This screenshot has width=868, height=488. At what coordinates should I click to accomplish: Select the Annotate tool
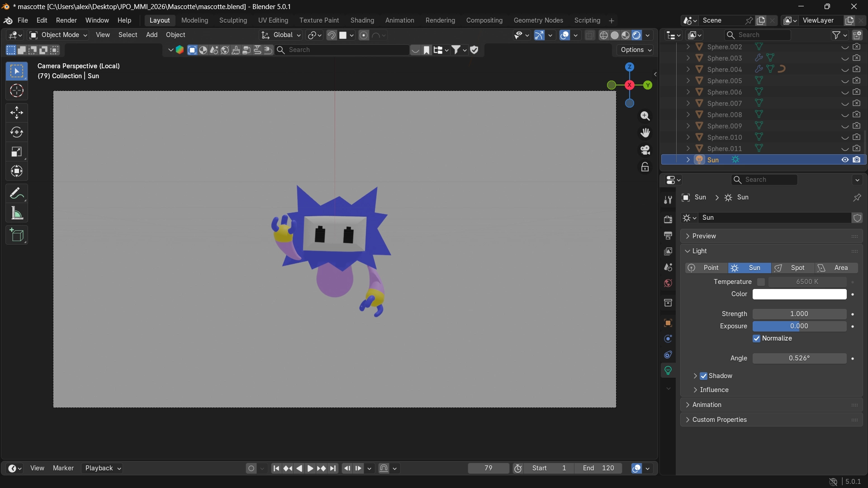coord(17,193)
